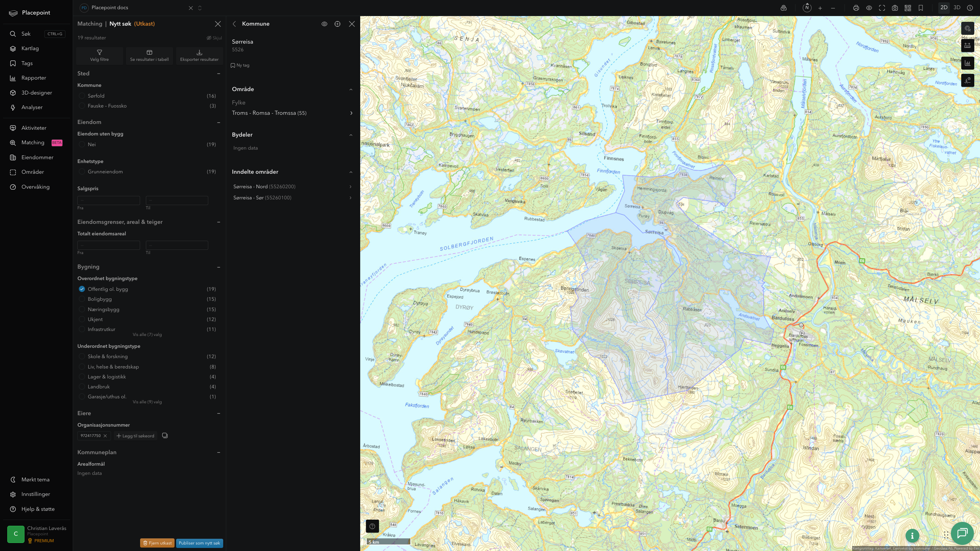The width and height of the screenshot is (980, 551).
Task: Click the Salgspris Fra input field
Action: point(109,201)
